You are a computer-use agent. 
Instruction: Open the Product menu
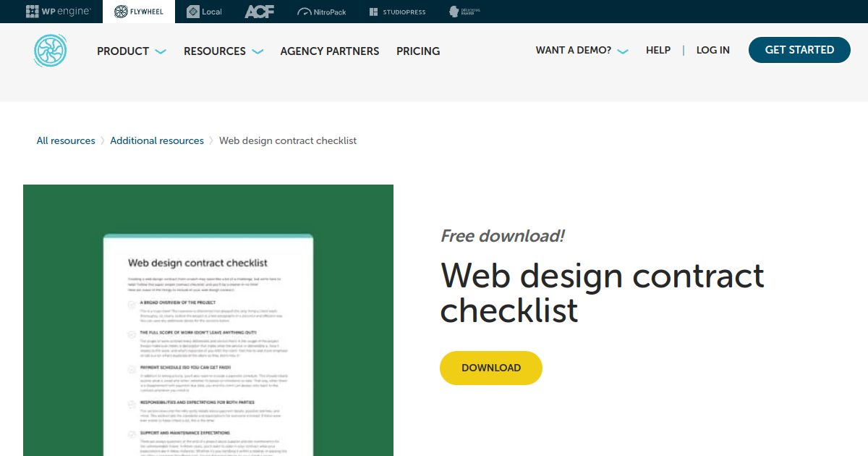click(x=123, y=51)
